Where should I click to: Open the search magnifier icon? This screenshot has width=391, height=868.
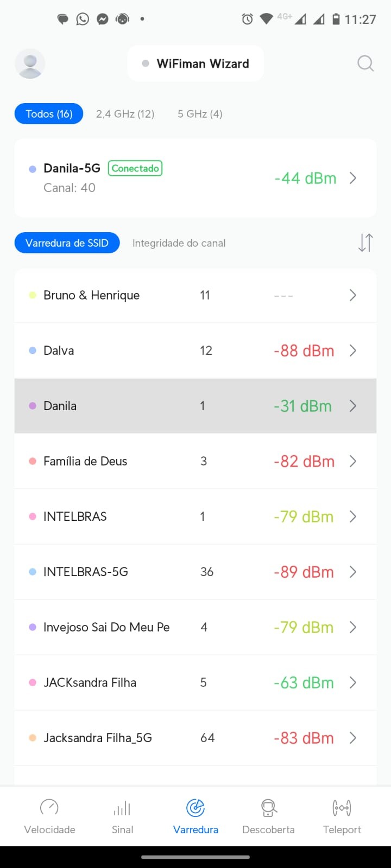pos(365,63)
